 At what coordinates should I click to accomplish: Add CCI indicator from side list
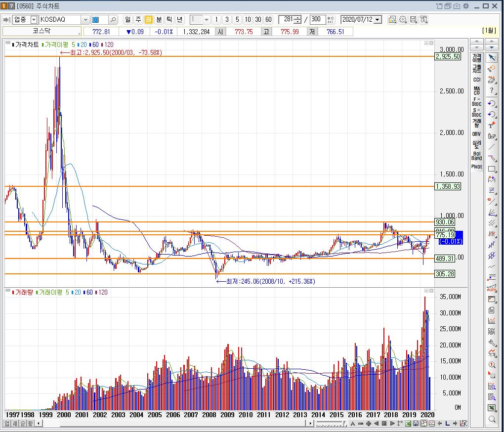point(477,80)
